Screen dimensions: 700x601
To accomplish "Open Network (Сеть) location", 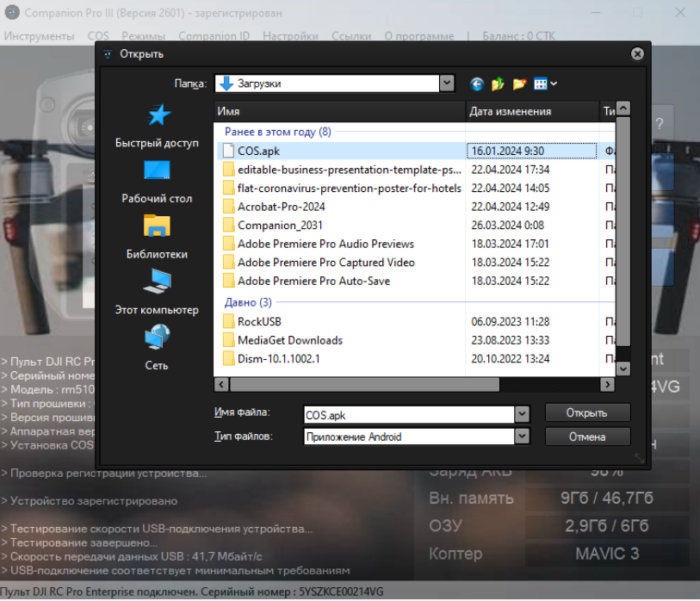I will (157, 337).
